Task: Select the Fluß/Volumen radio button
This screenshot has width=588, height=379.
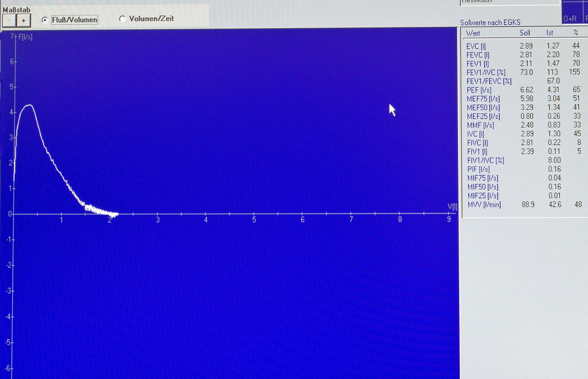Action: [45, 20]
